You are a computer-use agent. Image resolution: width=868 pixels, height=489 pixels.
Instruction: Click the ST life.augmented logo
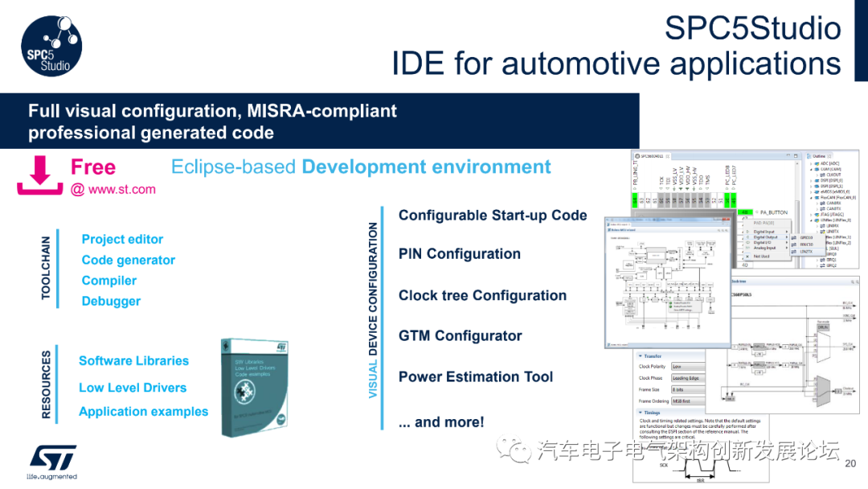pos(52,462)
